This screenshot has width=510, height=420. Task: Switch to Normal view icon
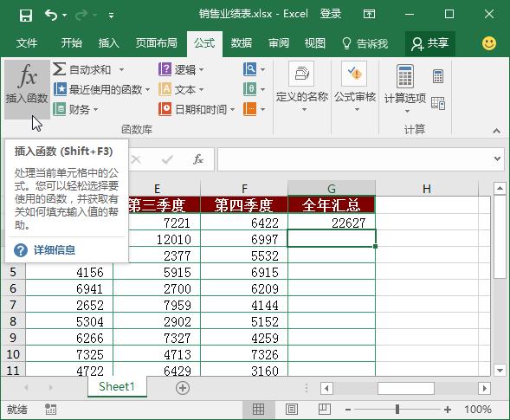(258, 410)
